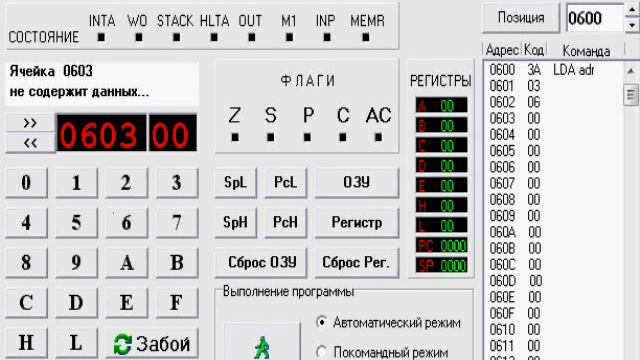Click the SpL button
Viewport: 640px width, 360px height.
[x=236, y=182]
